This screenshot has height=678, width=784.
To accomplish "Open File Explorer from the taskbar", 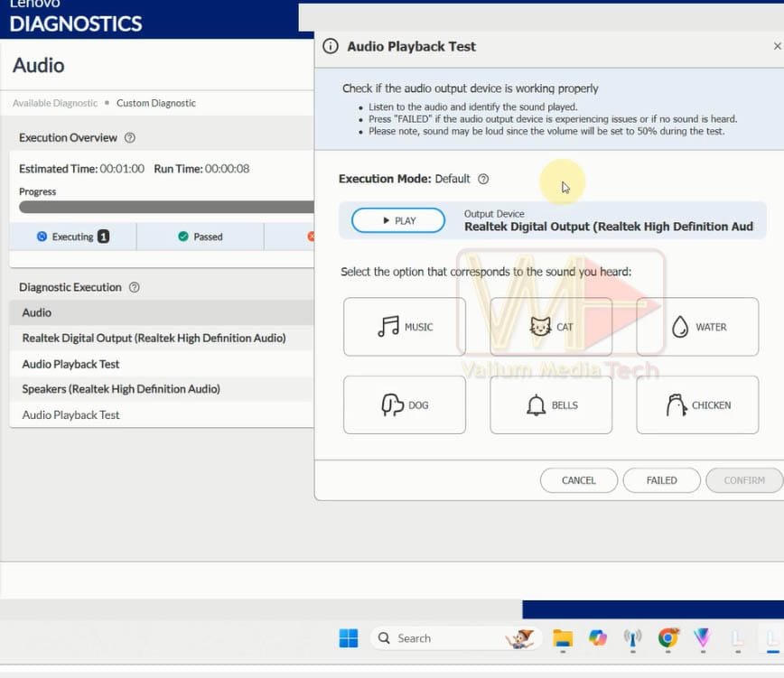I will coord(563,638).
